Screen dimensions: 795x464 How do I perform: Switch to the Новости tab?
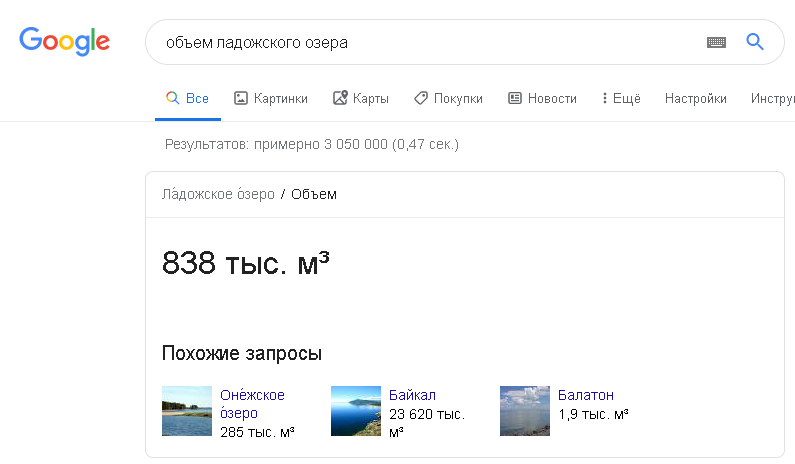(552, 98)
